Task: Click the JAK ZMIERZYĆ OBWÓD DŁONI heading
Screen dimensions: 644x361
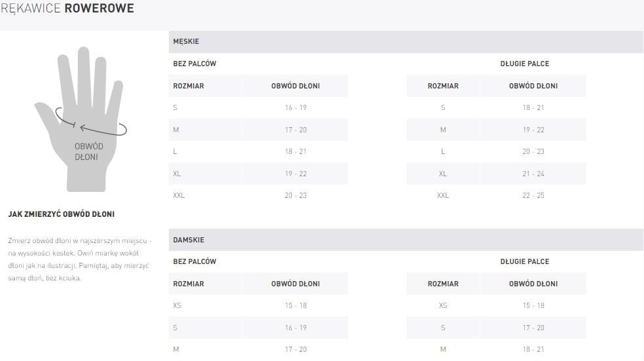Action: pos(62,214)
